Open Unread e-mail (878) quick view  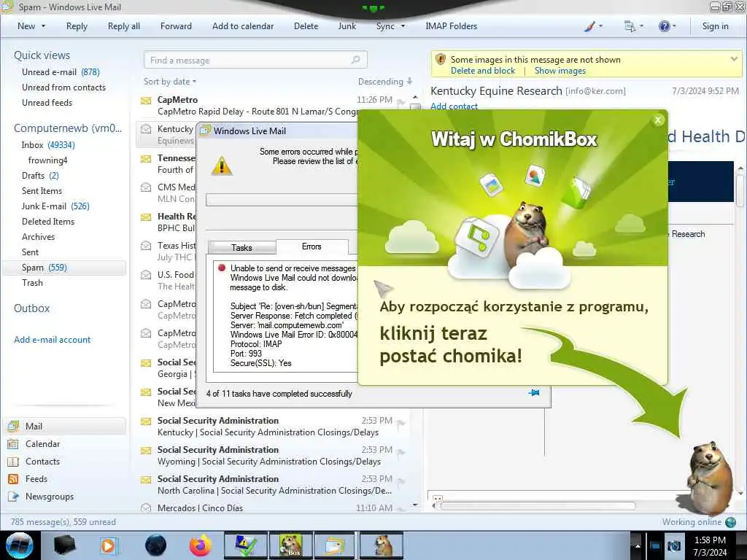tap(61, 72)
